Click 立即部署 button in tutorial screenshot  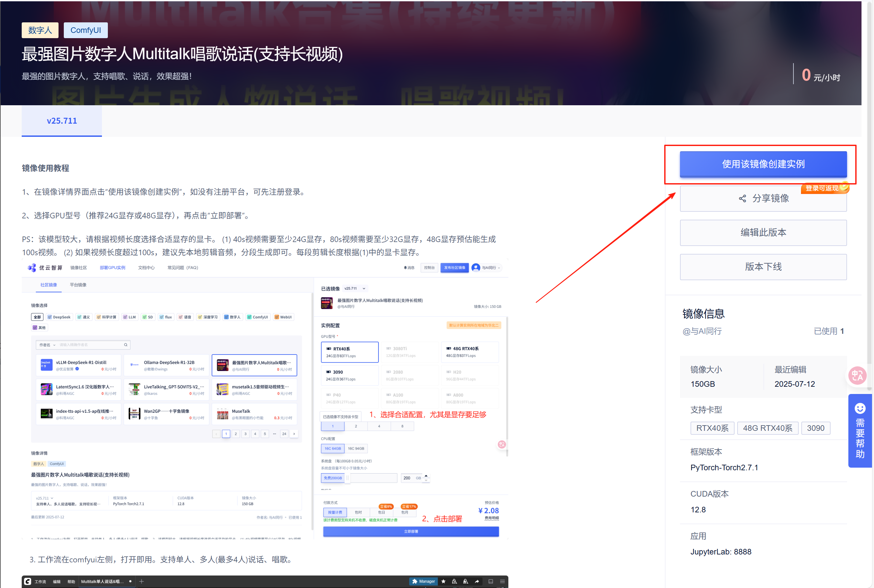pos(411,531)
